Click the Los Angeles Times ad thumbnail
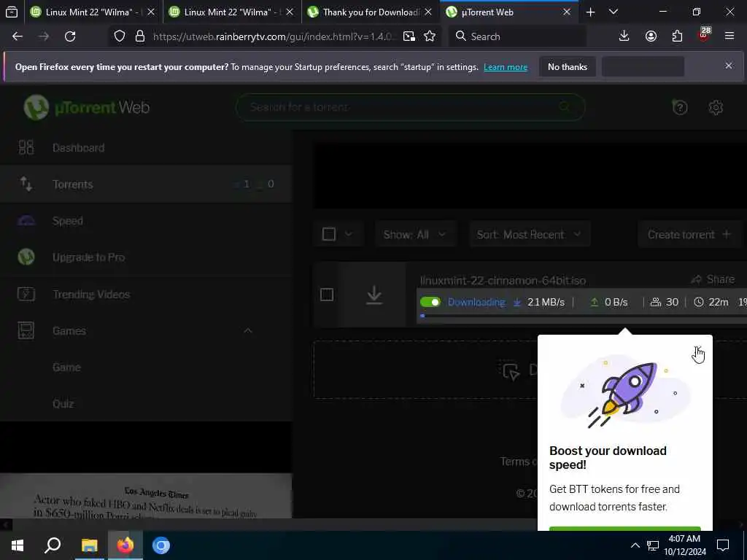747x560 pixels. tap(145, 496)
